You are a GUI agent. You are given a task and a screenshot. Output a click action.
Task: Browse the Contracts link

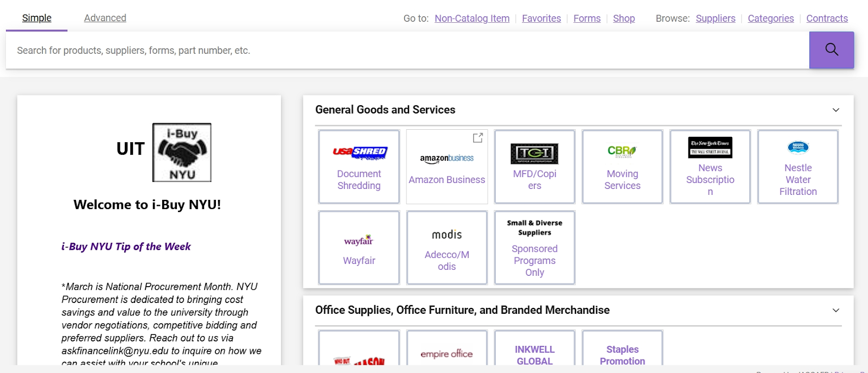pos(826,18)
